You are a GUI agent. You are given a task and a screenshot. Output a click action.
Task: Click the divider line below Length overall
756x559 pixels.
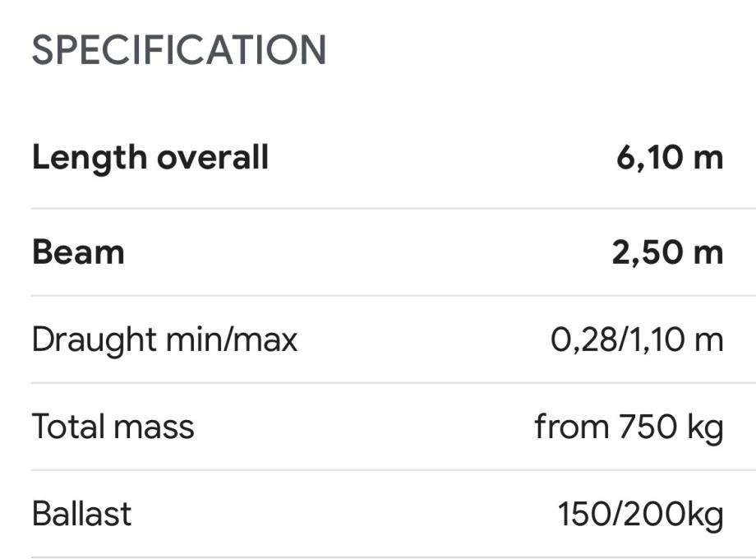tap(378, 208)
